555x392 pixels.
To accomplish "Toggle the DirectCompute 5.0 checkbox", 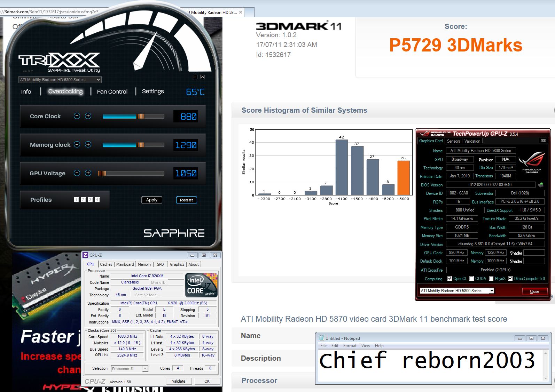I will click(510, 279).
